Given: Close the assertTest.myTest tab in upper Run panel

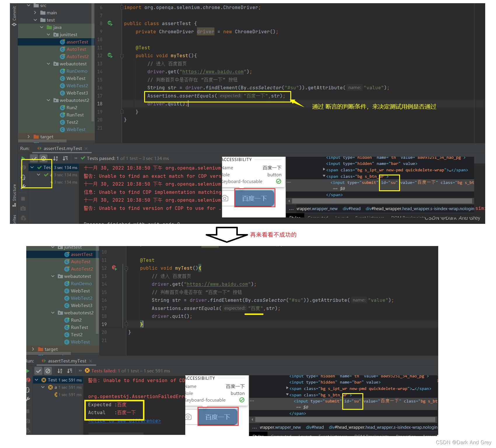Looking at the screenshot, I should pyautogui.click(x=86, y=149).
